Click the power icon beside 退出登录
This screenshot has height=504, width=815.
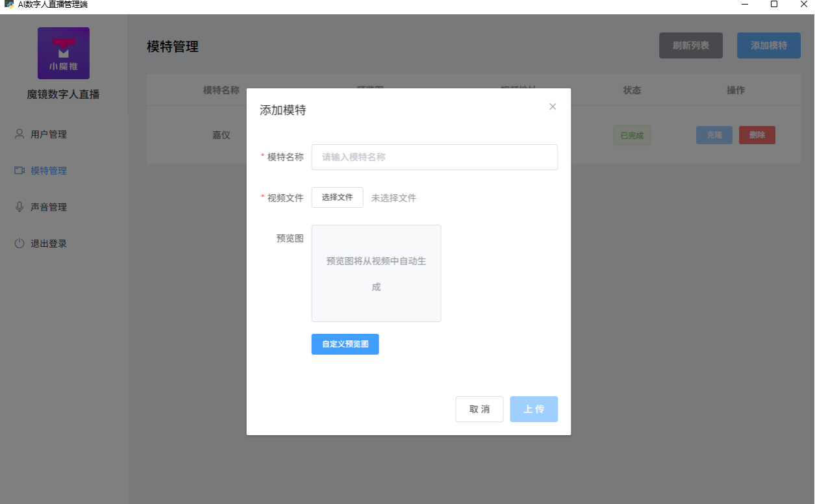click(19, 244)
